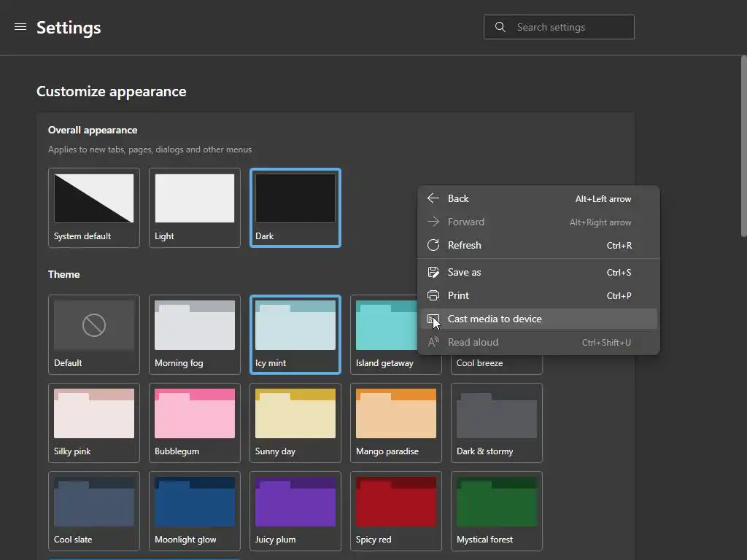Apply the Juicy plum theme
Image resolution: width=747 pixels, height=560 pixels.
[295, 510]
